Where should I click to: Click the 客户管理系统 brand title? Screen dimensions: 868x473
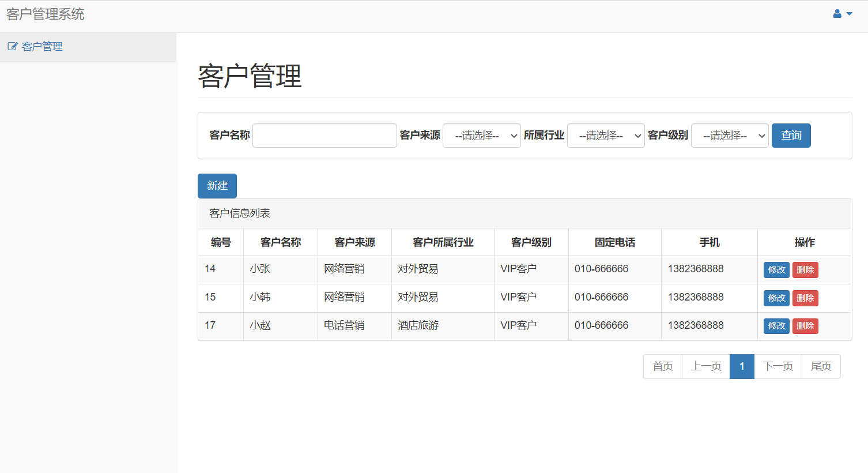pyautogui.click(x=46, y=14)
